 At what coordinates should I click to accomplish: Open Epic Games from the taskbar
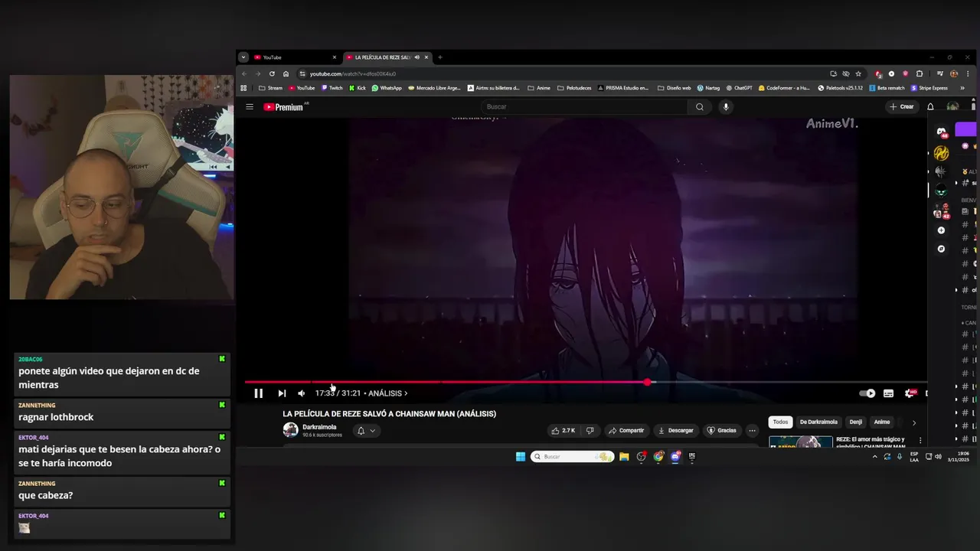[692, 457]
